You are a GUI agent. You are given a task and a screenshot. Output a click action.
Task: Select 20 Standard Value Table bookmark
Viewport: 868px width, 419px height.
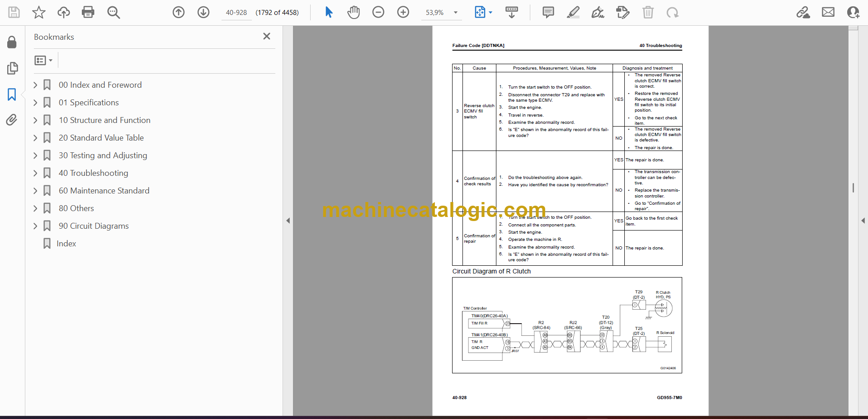(x=101, y=138)
